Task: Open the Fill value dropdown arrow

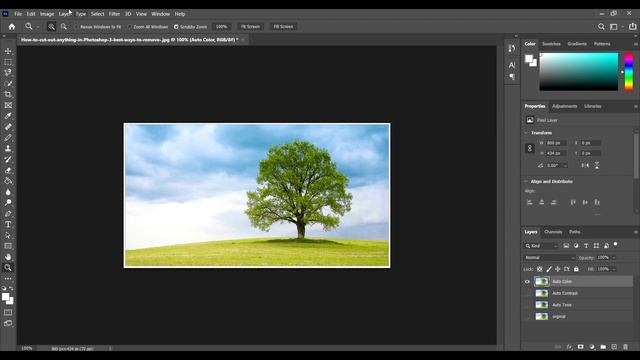Action: pos(613,269)
